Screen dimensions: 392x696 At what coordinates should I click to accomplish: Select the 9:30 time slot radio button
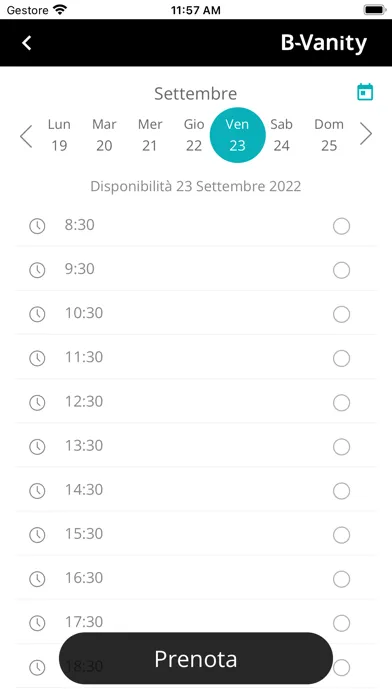[x=341, y=270]
